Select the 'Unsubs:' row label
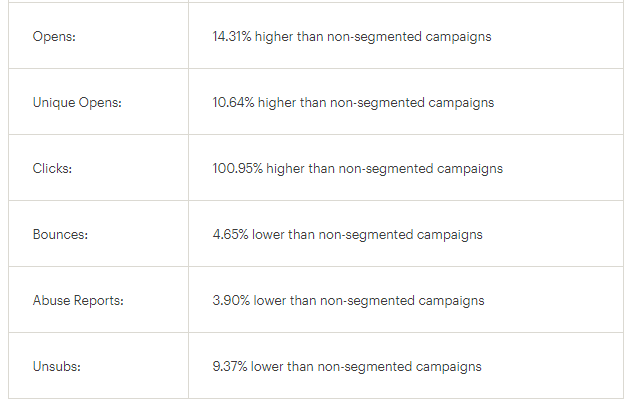The width and height of the screenshot is (632, 404). pyautogui.click(x=57, y=366)
